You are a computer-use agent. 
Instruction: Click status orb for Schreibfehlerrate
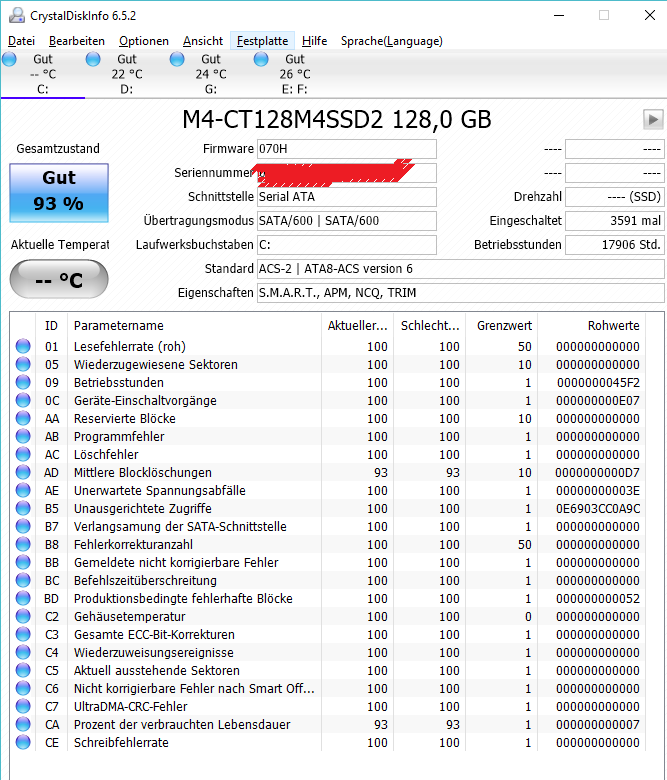(x=23, y=742)
